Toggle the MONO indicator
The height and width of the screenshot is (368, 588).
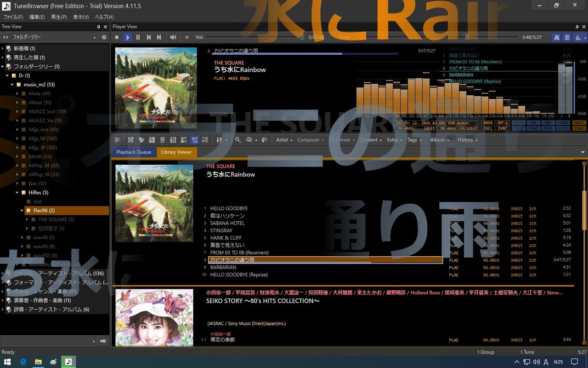(563, 123)
